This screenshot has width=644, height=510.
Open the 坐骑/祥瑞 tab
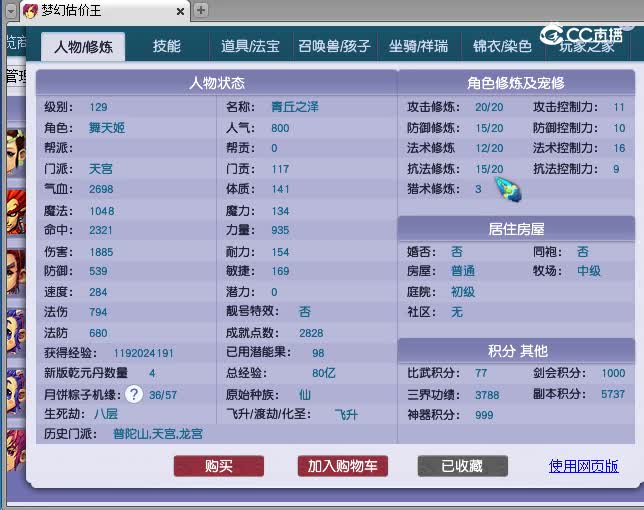(419, 46)
